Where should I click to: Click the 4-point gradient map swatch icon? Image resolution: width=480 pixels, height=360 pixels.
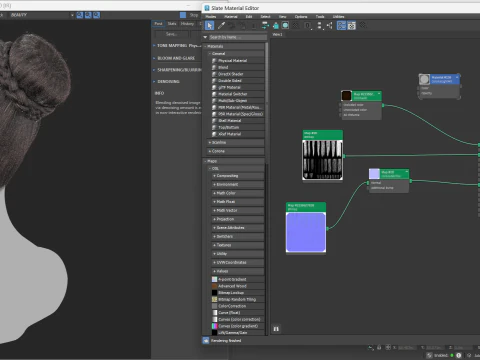(214, 279)
